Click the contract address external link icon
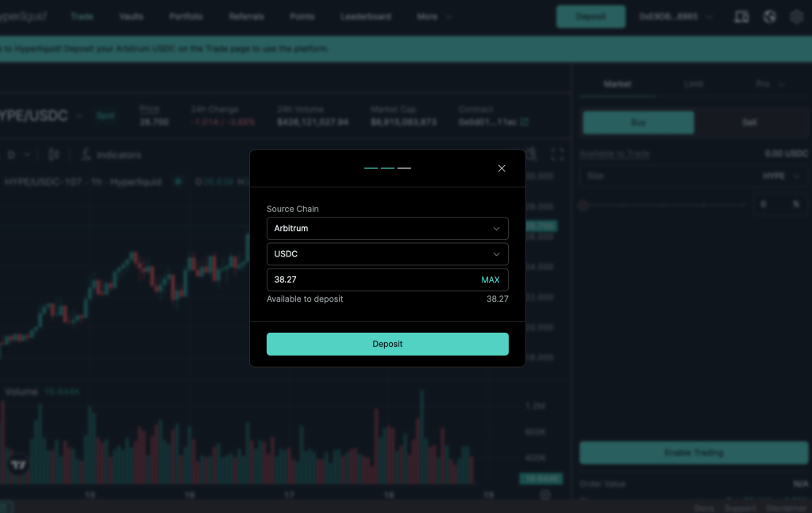The width and height of the screenshot is (812, 513). coord(525,122)
